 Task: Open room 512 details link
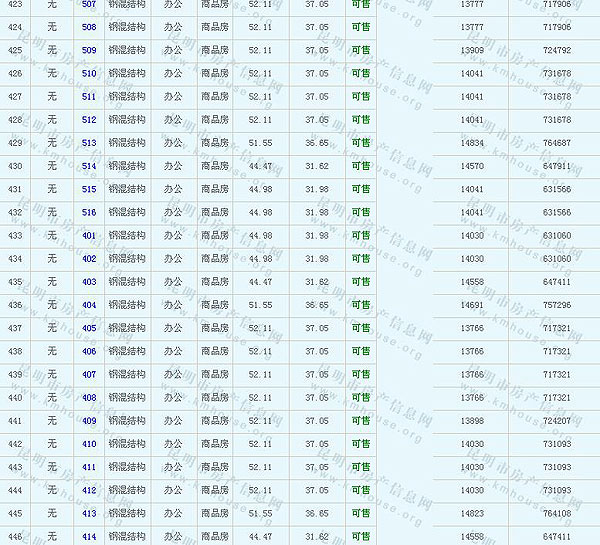click(89, 120)
